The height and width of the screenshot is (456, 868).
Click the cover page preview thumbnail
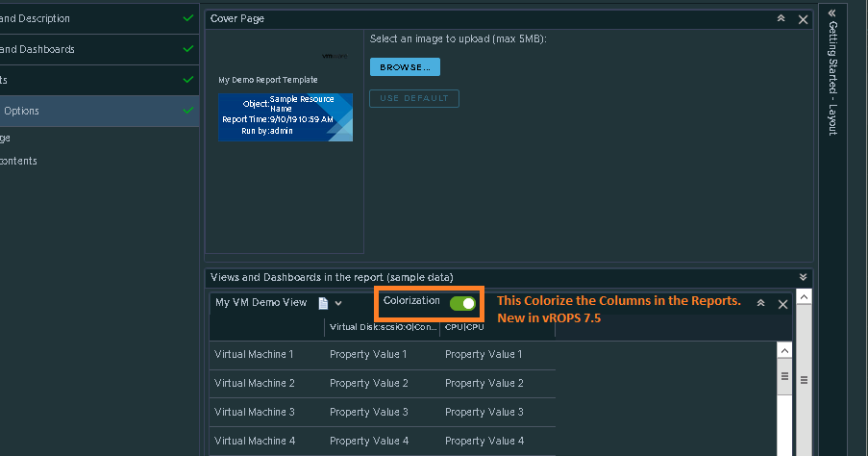pos(285,116)
